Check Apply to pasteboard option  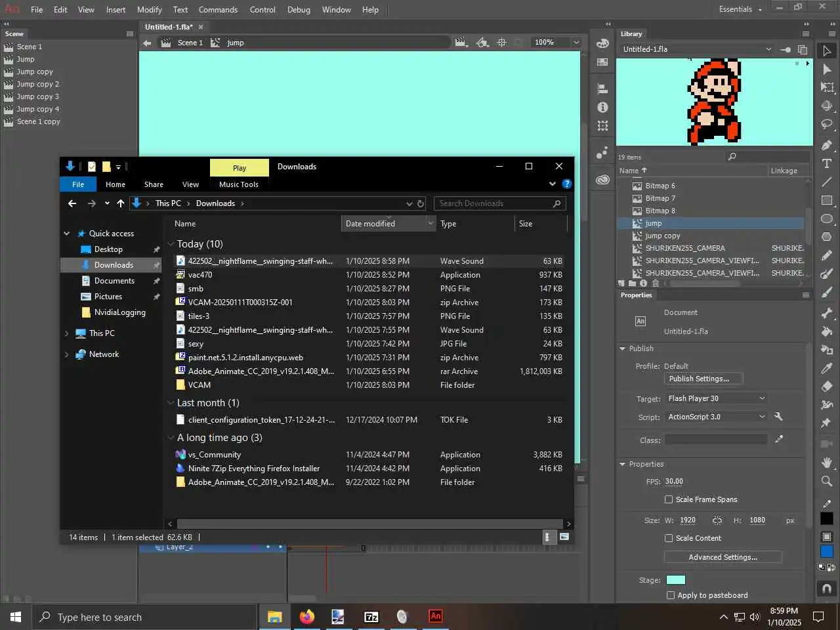point(670,595)
